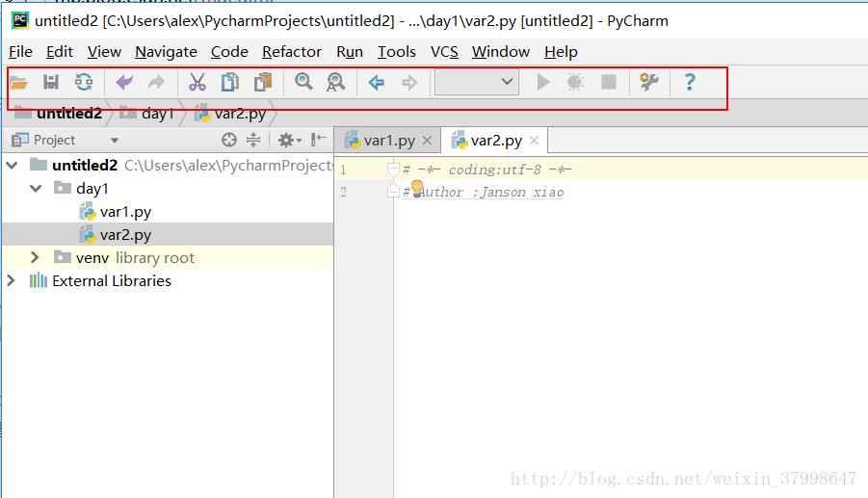Open Help with the question mark icon
The width and height of the screenshot is (868, 498).
(x=690, y=83)
